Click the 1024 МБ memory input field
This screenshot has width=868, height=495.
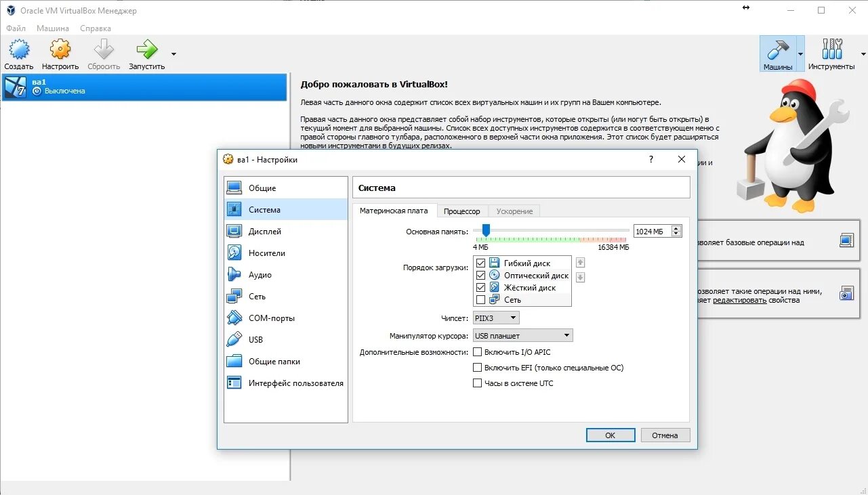coord(652,232)
